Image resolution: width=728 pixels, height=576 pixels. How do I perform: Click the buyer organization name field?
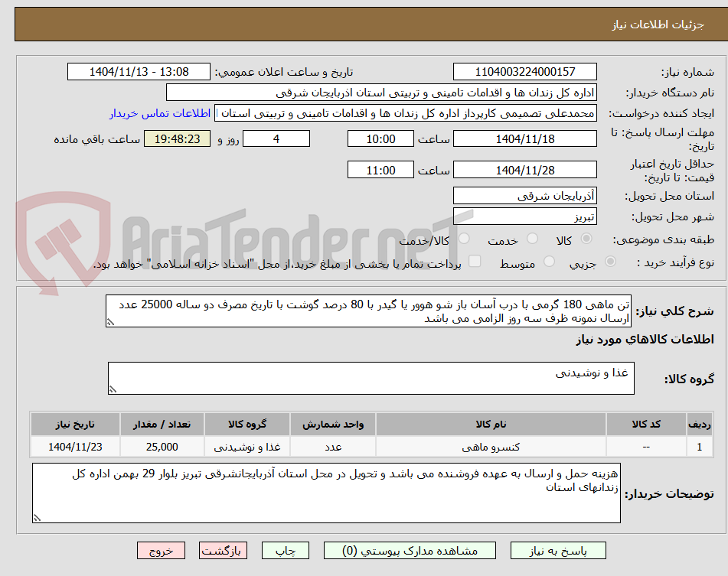tap(381, 93)
